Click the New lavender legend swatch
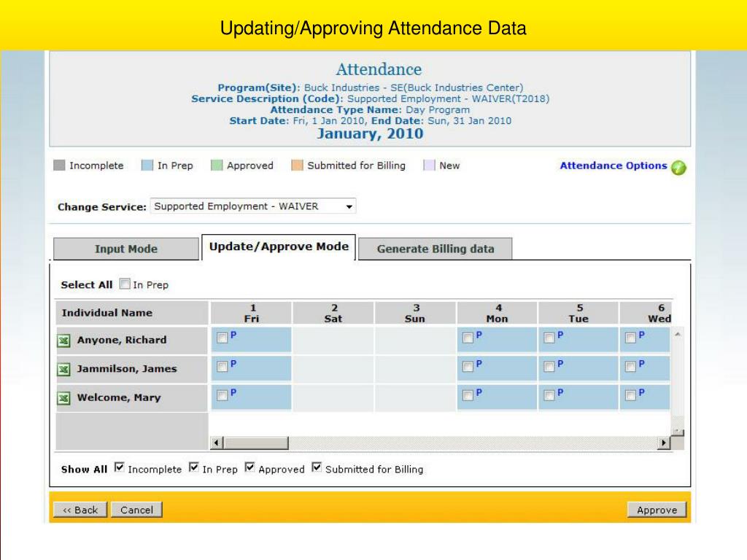This screenshot has width=747, height=560. click(x=429, y=166)
